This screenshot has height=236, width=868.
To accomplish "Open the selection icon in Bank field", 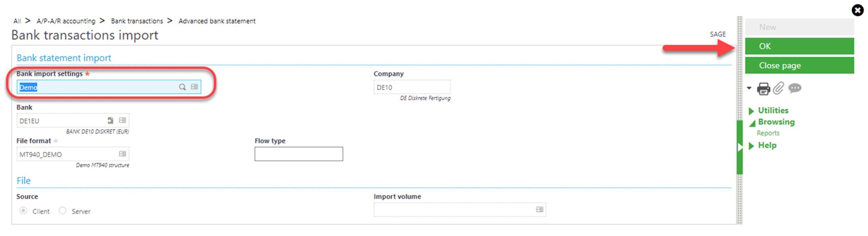I will tap(122, 120).
